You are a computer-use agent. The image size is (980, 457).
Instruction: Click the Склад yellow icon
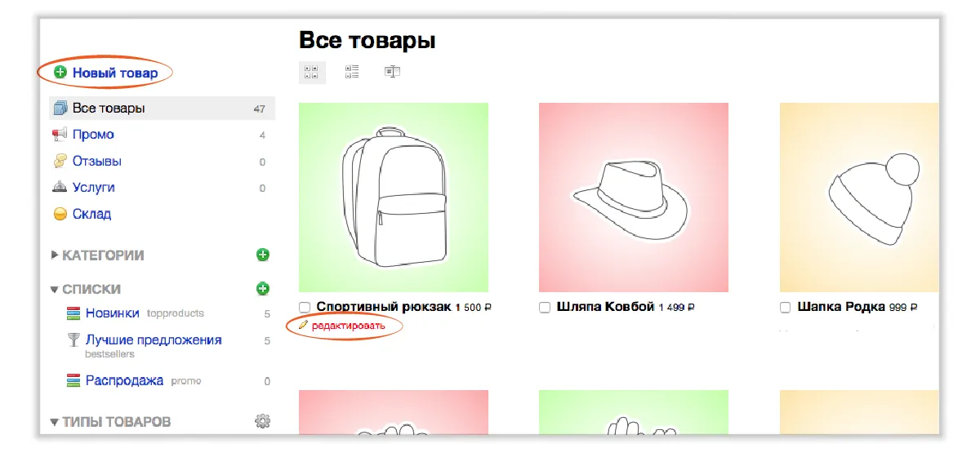[60, 214]
